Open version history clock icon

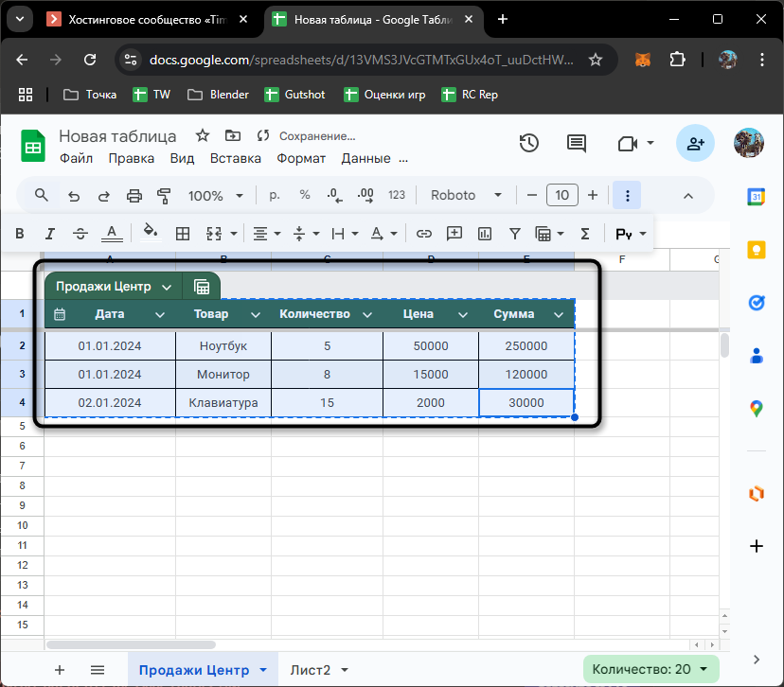(x=529, y=144)
